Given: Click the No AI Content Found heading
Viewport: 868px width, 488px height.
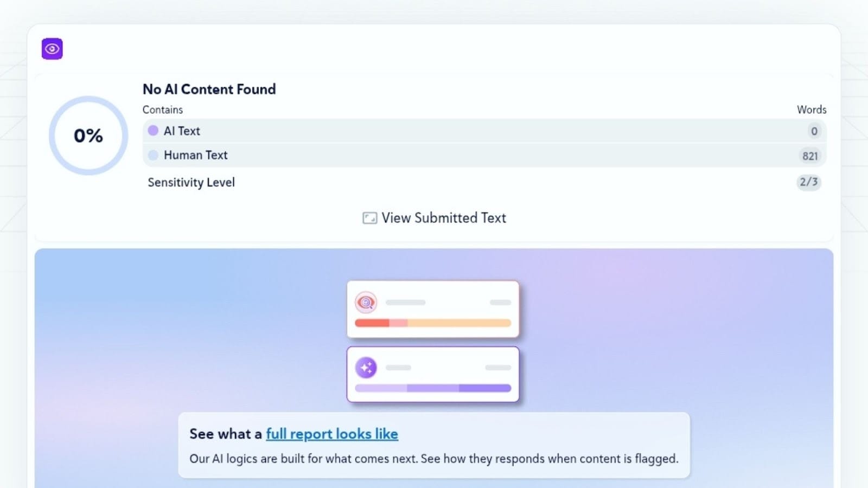Looking at the screenshot, I should (209, 89).
